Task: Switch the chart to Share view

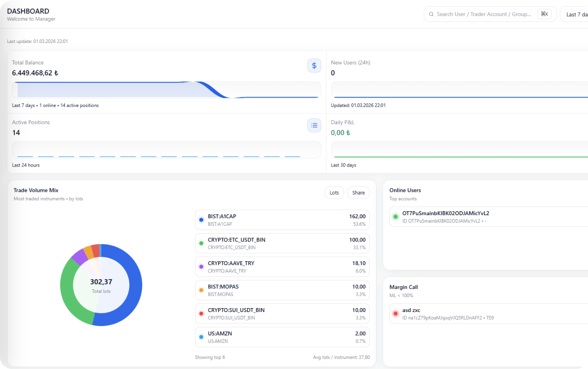Action: 358,193
